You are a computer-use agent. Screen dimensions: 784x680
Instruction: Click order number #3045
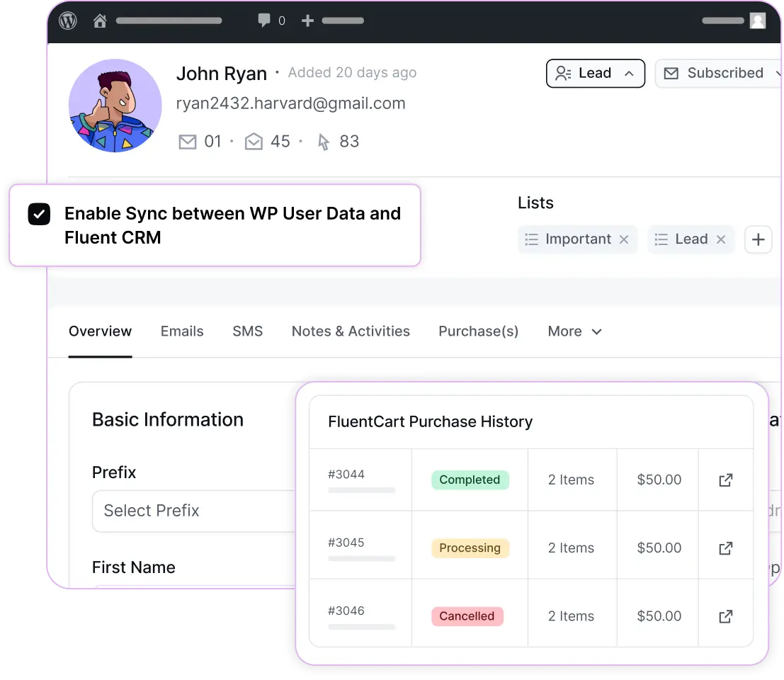tap(346, 543)
